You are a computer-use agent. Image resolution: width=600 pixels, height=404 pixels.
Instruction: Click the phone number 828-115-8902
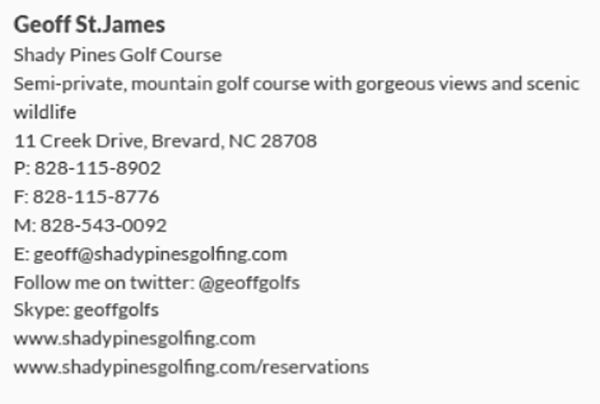(x=98, y=168)
